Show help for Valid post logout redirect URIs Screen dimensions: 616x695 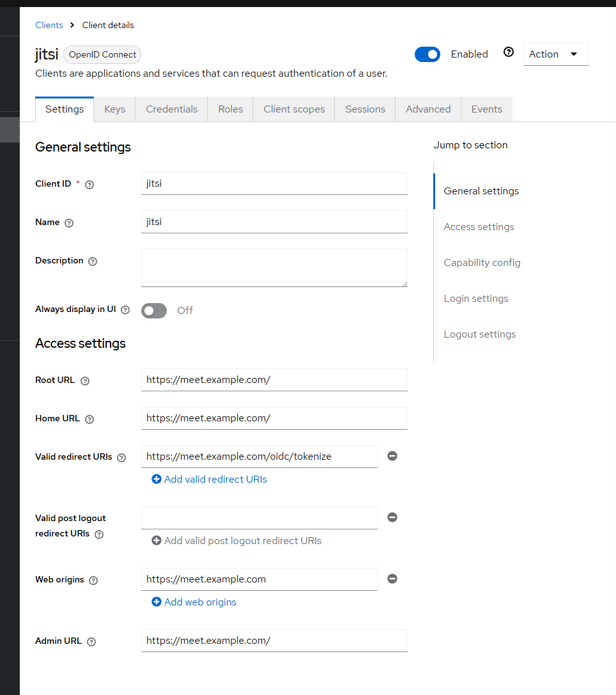pyautogui.click(x=99, y=534)
